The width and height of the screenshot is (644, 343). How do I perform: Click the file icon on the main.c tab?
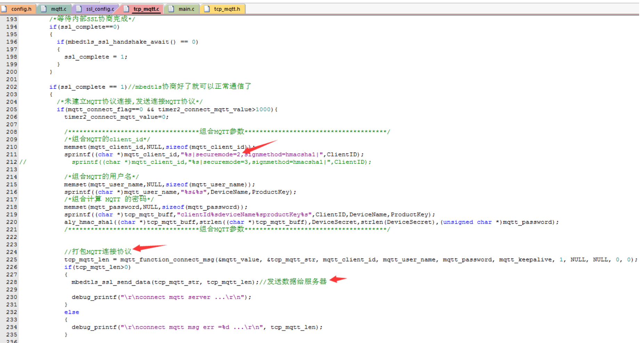pos(171,9)
